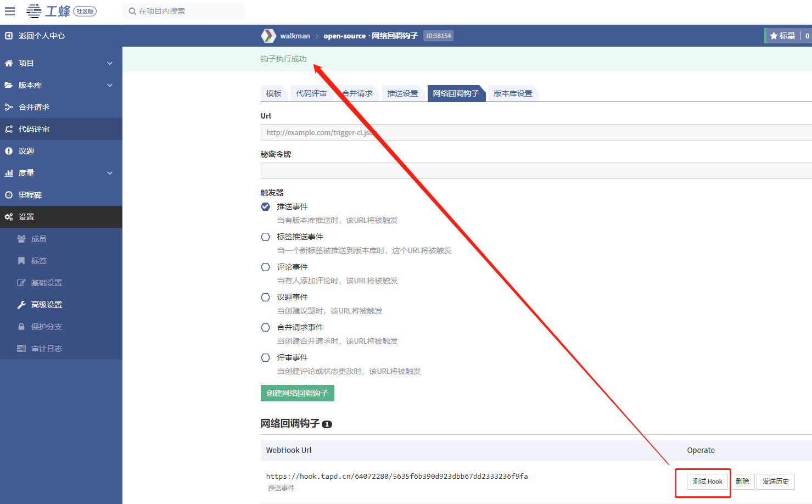
Task: Click the 基础设置 edit icon
Action: [21, 283]
